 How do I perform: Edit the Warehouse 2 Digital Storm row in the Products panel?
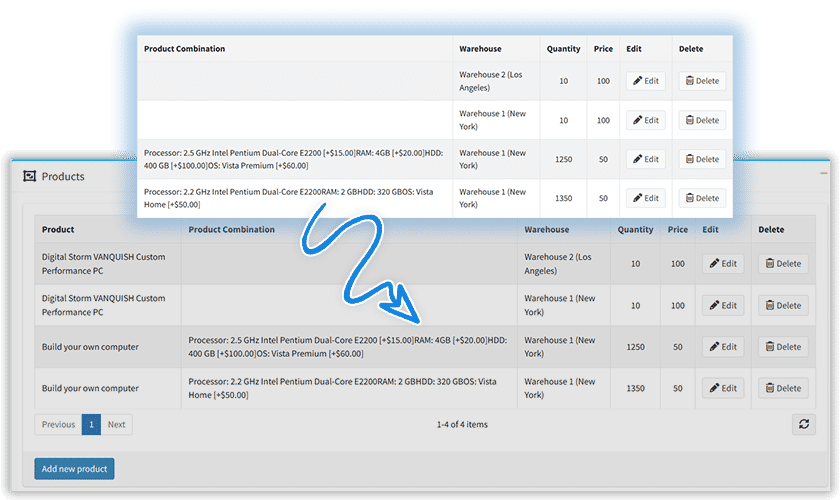coord(723,264)
